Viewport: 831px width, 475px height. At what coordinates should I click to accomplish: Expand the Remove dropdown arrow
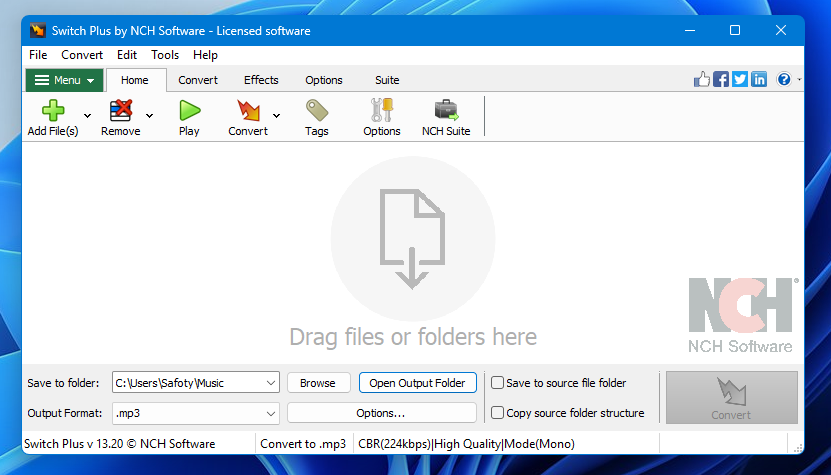pos(149,116)
